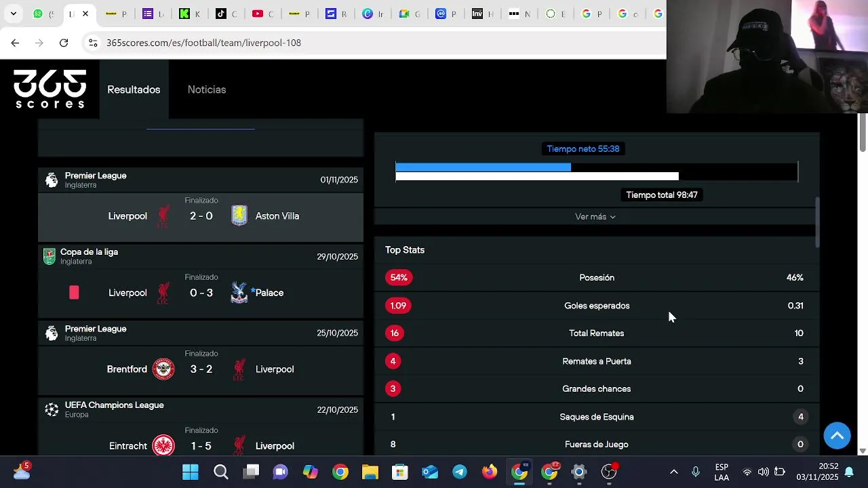Click the Posesión 54% value
The height and width of the screenshot is (488, 868).
coord(399,277)
